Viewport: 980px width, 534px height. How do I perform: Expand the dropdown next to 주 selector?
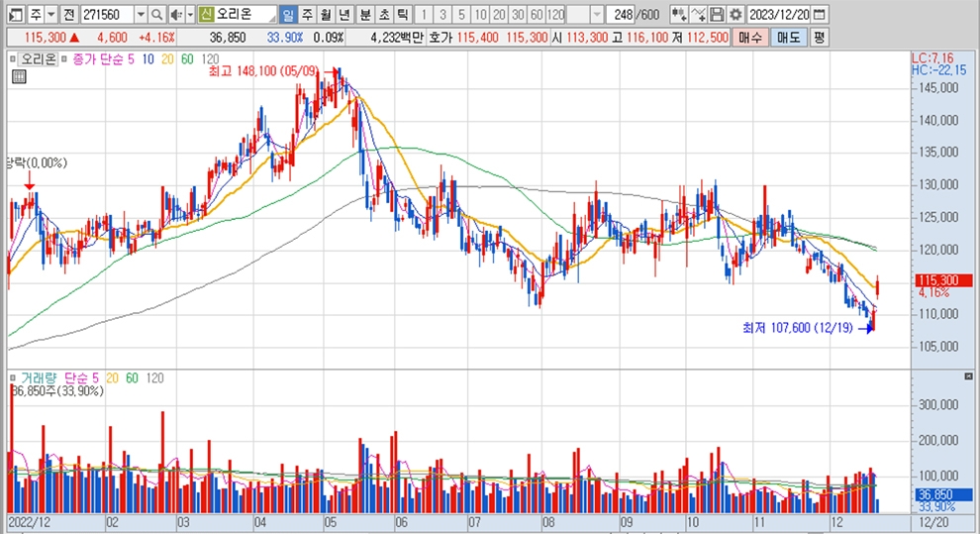coord(50,15)
